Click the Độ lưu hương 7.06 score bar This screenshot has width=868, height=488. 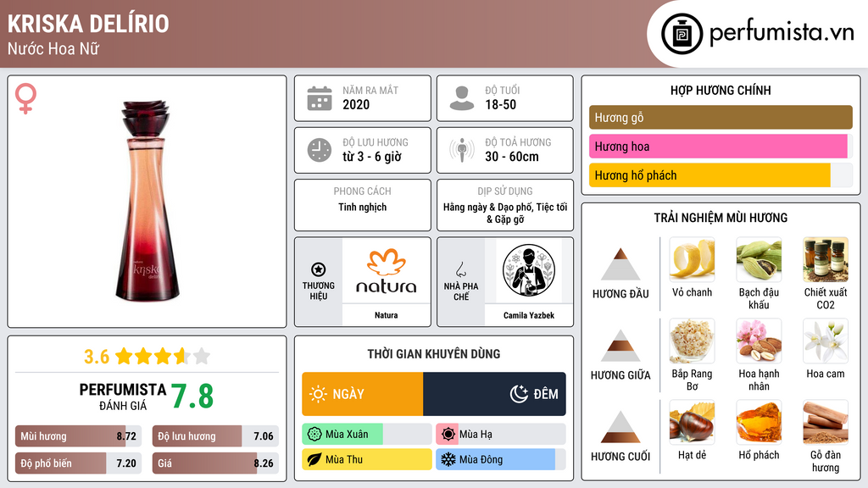point(215,436)
